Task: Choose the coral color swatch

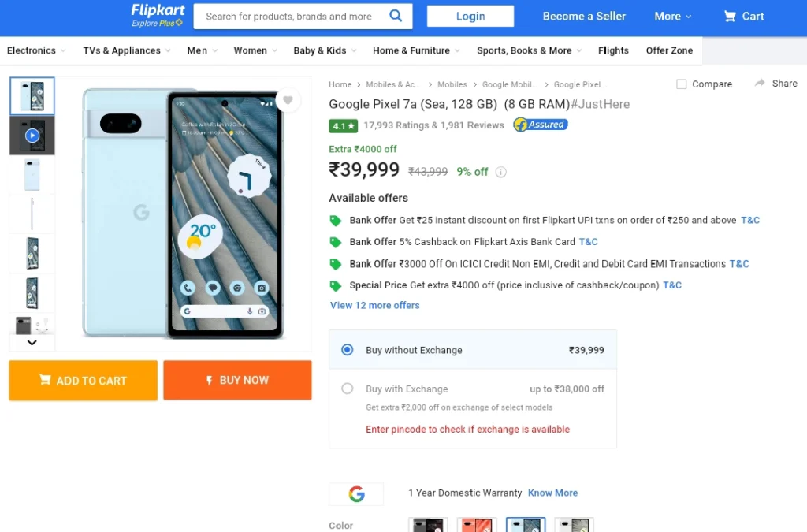Action: tap(477, 525)
